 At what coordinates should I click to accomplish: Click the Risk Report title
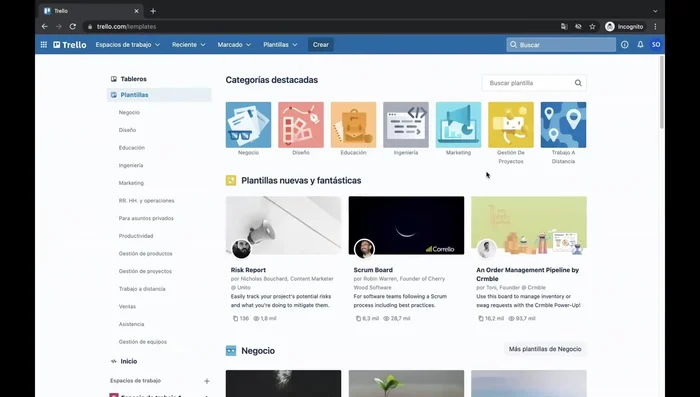coord(248,270)
